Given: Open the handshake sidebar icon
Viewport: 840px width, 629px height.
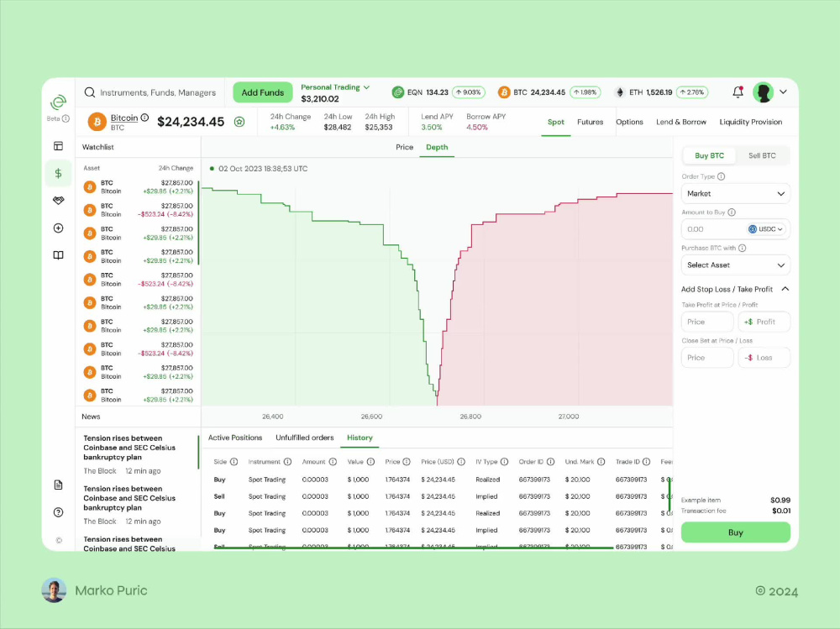Looking at the screenshot, I should (x=59, y=201).
